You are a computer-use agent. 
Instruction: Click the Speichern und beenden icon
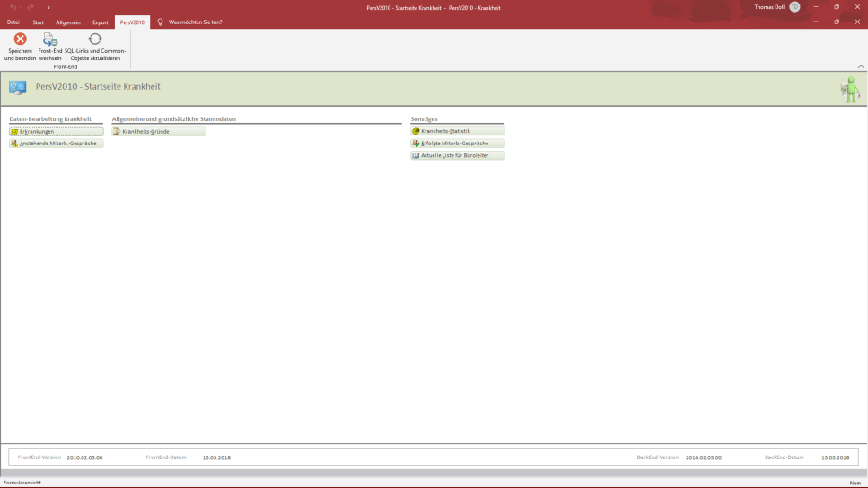[20, 39]
